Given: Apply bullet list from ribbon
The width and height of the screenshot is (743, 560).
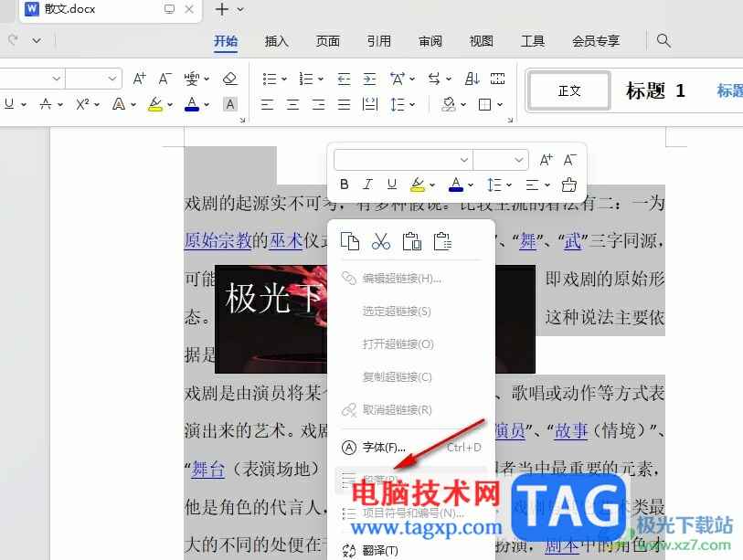Looking at the screenshot, I should (x=270, y=79).
